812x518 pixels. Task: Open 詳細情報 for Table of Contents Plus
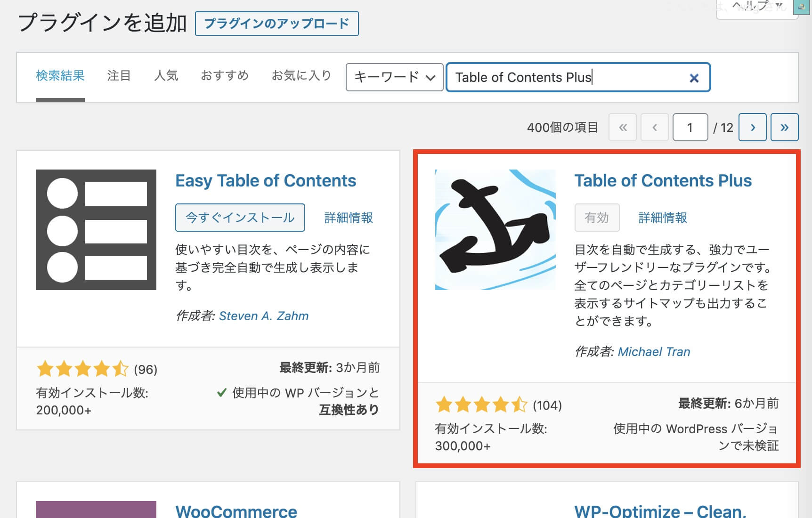click(663, 218)
